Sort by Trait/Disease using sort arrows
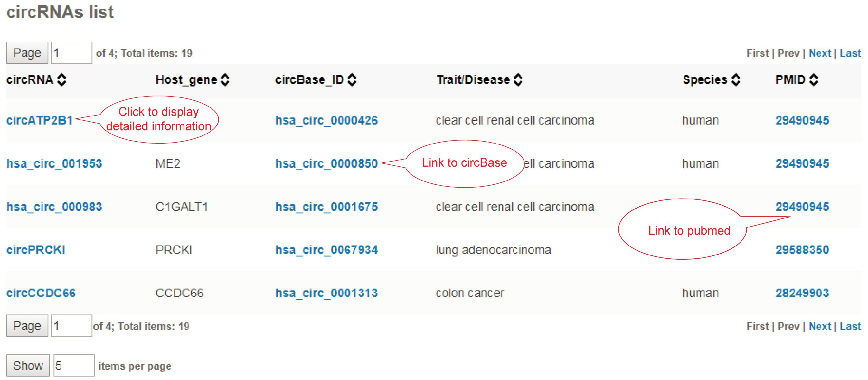868x380 pixels. (x=518, y=80)
